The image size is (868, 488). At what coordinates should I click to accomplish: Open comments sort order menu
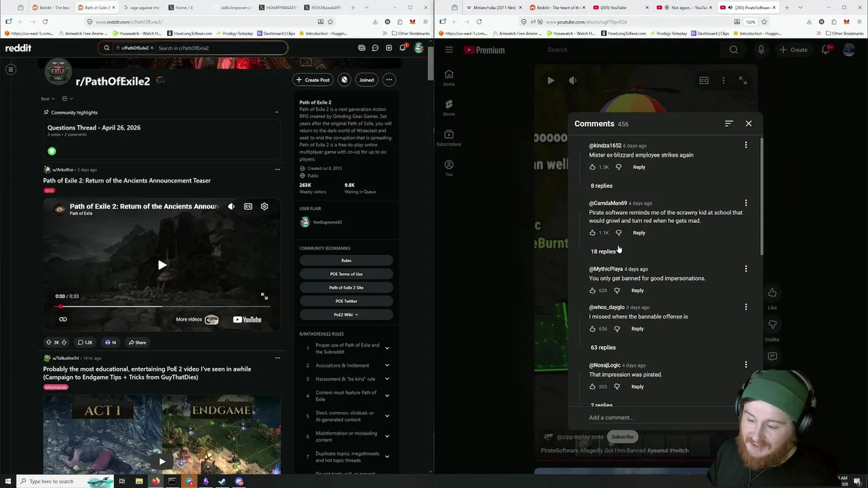(x=729, y=123)
